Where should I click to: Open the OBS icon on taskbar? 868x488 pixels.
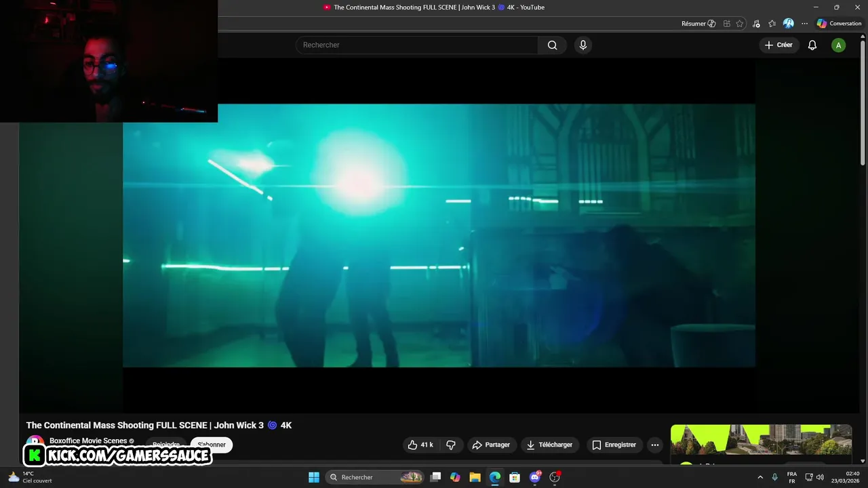pyautogui.click(x=555, y=477)
